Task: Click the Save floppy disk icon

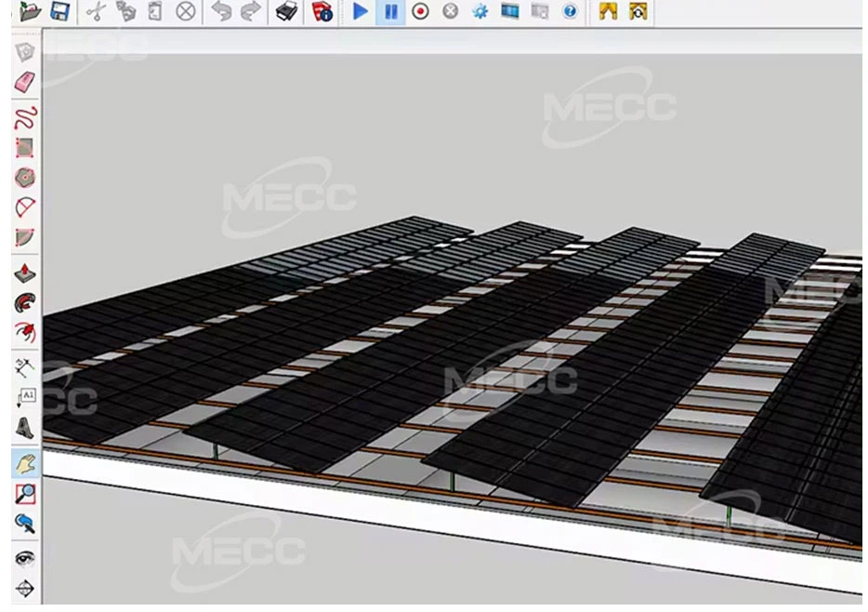Action: 59,11
